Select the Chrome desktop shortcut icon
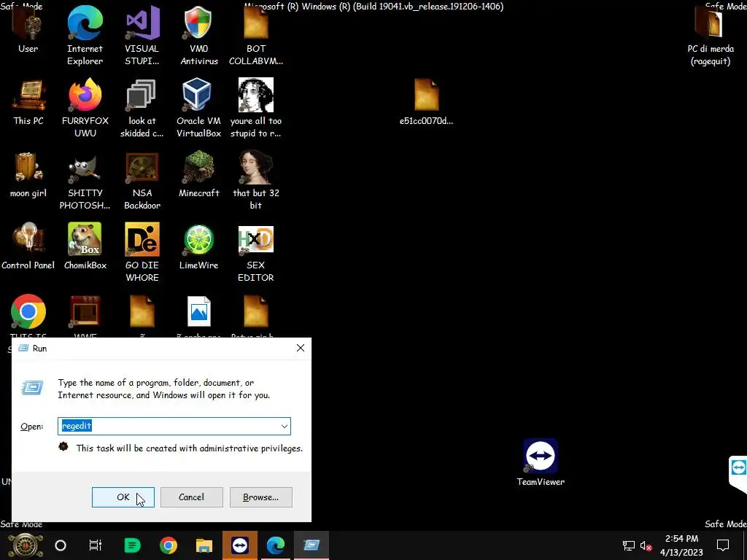 [x=28, y=311]
